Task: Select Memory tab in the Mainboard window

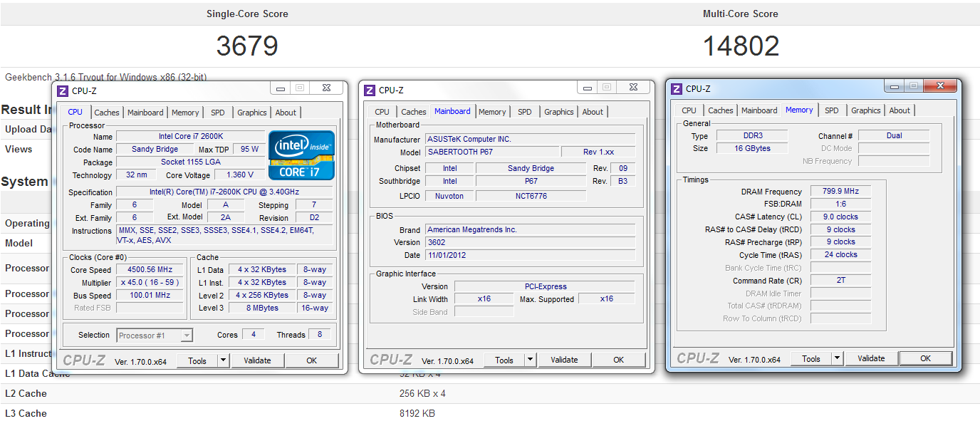Action: coord(492,112)
